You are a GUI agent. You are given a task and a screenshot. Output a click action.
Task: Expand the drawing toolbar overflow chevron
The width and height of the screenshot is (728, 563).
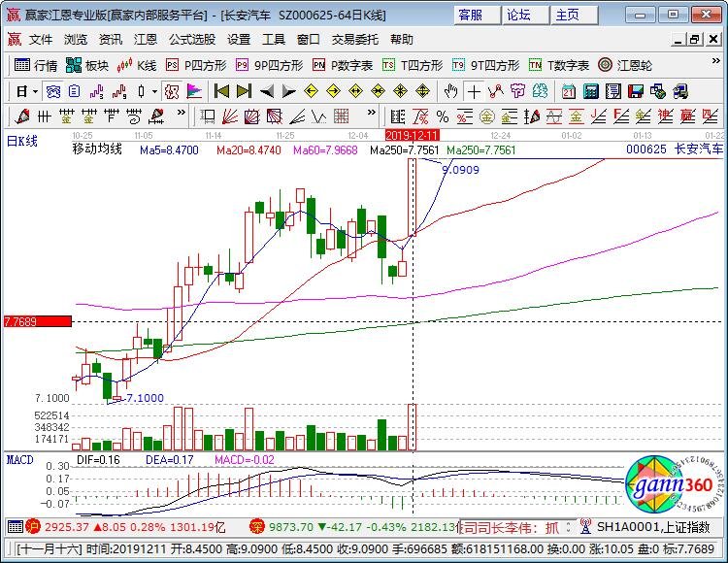click(x=182, y=113)
